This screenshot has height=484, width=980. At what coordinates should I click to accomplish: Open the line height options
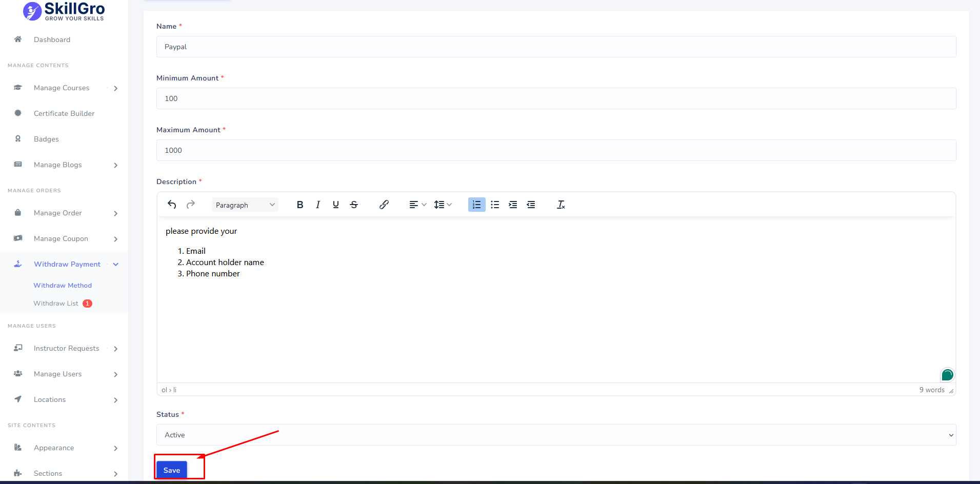[443, 205]
